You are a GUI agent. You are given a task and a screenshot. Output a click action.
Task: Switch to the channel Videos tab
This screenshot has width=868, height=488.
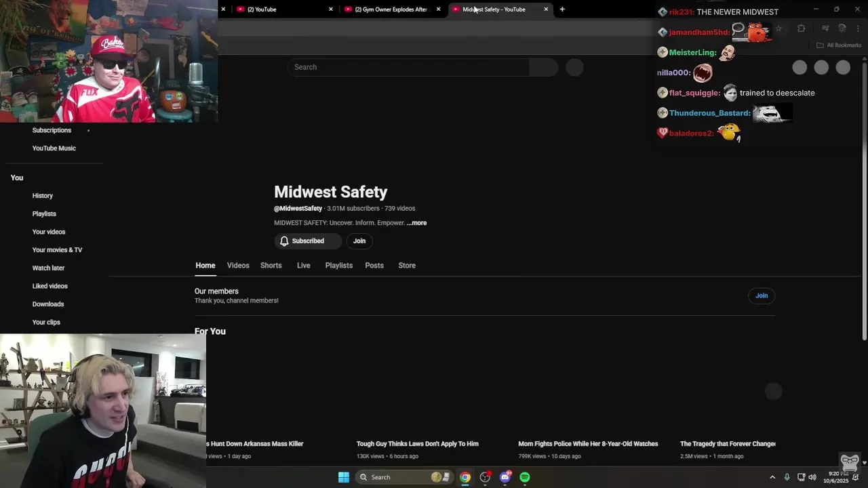pos(238,266)
